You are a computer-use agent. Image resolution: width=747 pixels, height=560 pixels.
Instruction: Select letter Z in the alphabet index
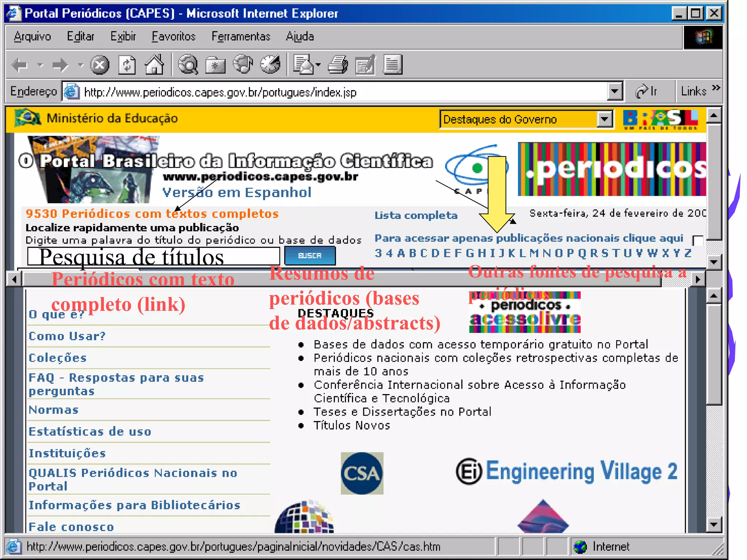click(x=688, y=253)
